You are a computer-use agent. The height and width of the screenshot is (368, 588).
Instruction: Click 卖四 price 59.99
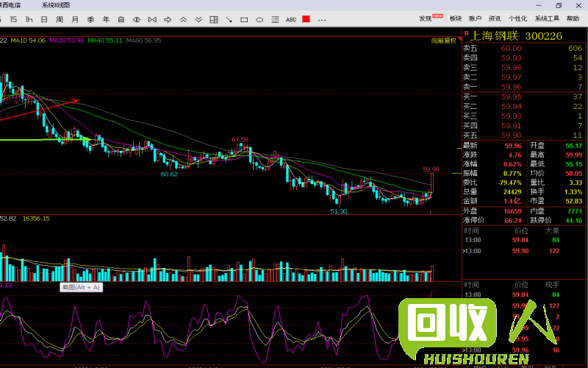click(x=511, y=58)
